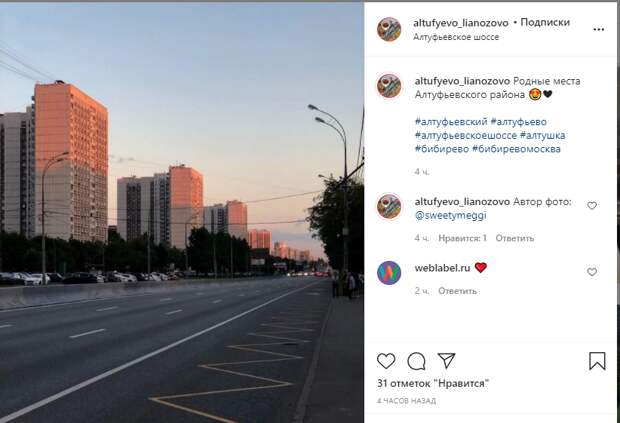Open the comment bubble icon
Screen dimensions: 620x423
click(416, 361)
